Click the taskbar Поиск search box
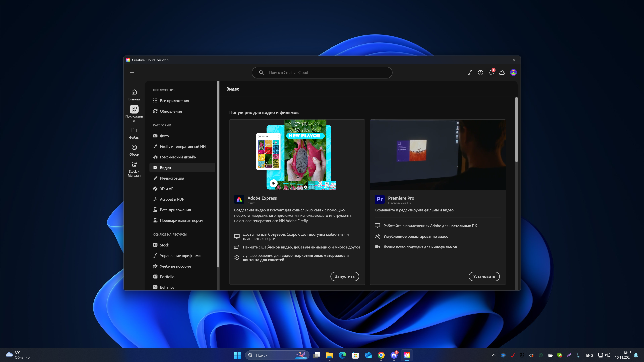 277,355
